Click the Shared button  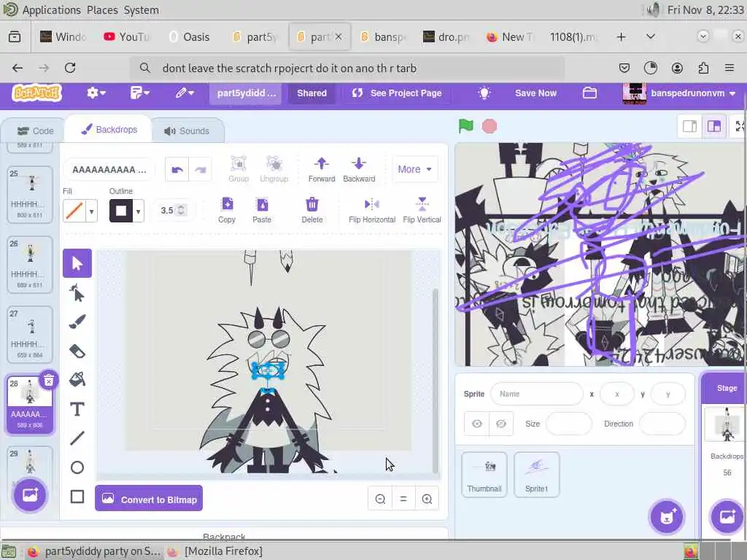(x=311, y=93)
